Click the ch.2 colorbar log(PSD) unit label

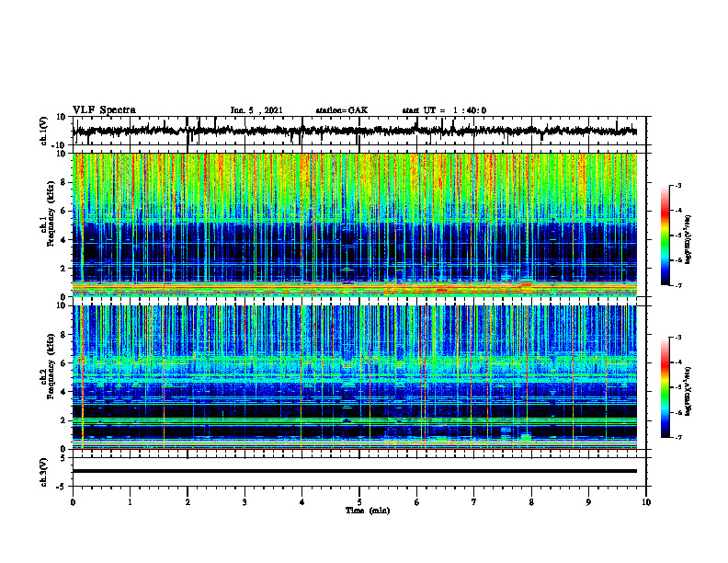coord(688,391)
